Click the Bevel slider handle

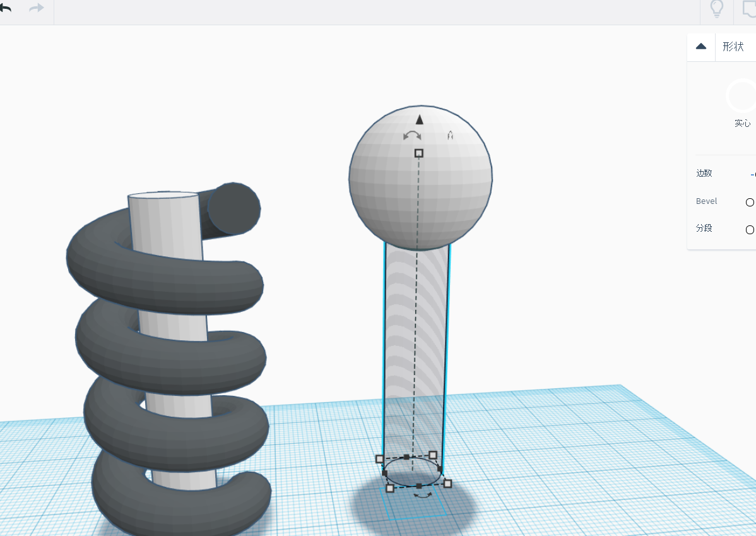tap(750, 202)
